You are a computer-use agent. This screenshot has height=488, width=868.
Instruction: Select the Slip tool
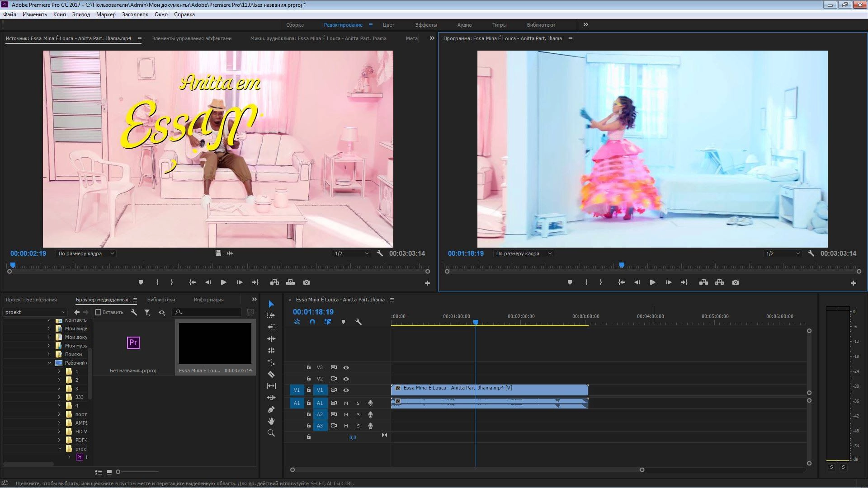[271, 386]
